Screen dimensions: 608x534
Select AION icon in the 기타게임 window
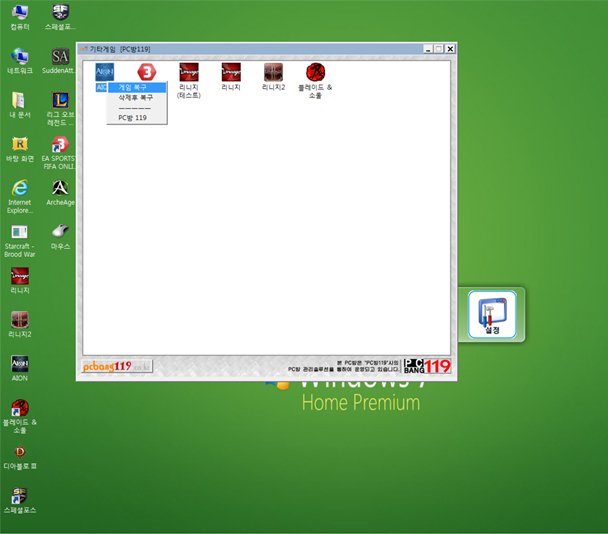coord(104,73)
